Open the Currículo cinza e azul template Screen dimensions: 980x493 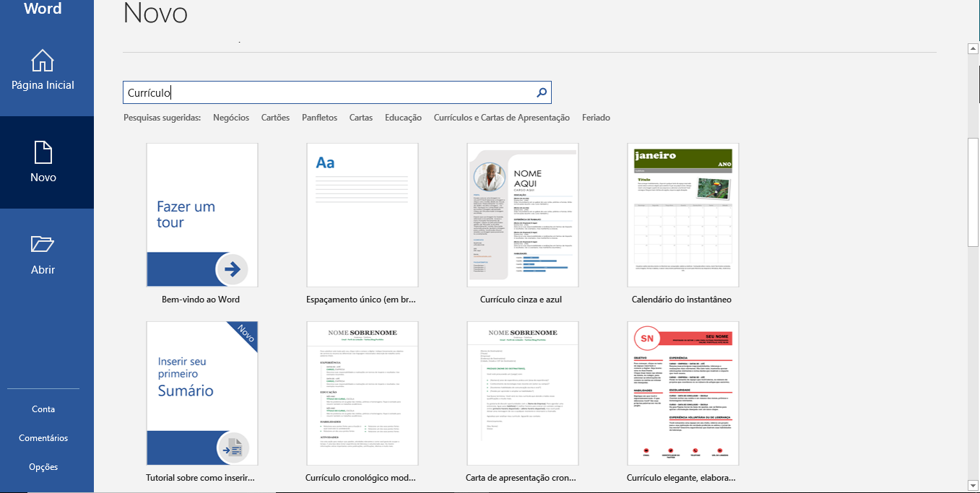click(522, 215)
